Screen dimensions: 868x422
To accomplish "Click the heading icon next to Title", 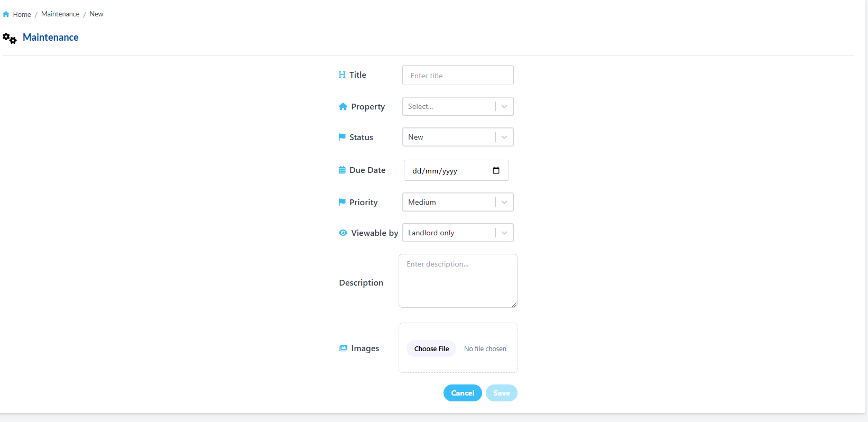I will 342,75.
